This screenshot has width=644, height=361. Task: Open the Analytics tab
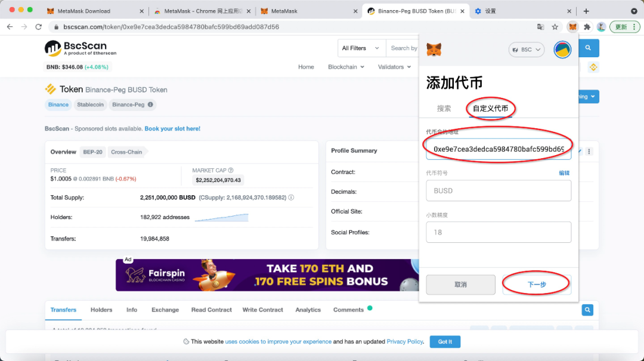[308, 310]
